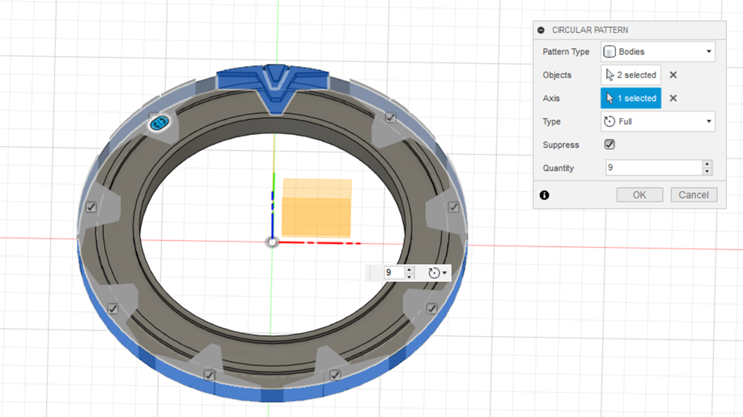Viewport: 743px width, 417px height.
Task: Click the Full rotation icon in Type field
Action: [x=609, y=121]
